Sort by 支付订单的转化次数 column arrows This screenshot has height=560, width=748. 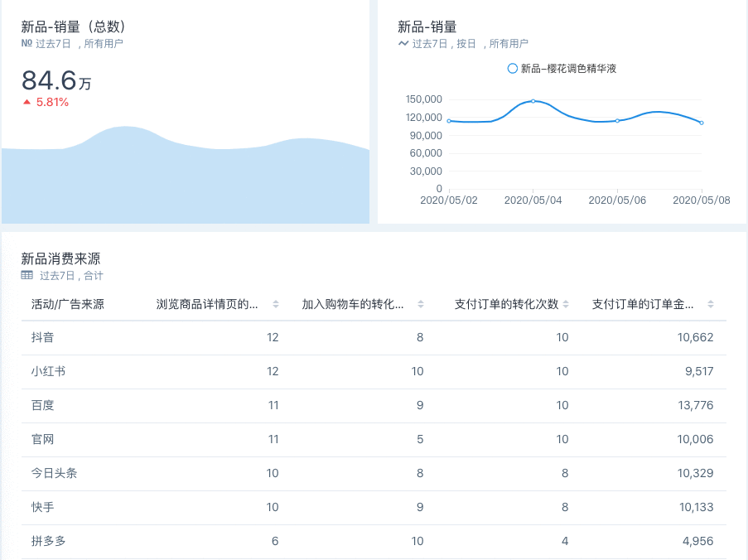point(566,304)
